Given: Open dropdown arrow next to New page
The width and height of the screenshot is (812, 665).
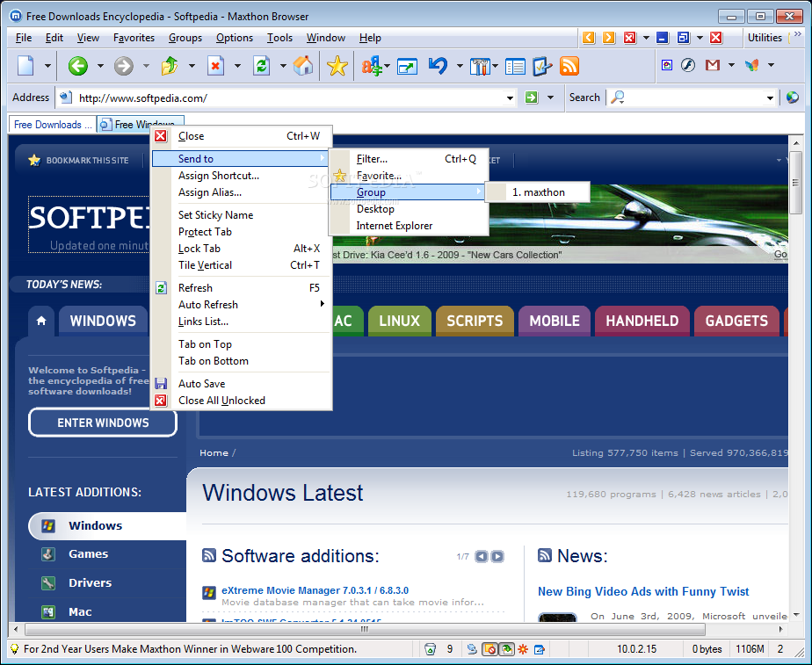Looking at the screenshot, I should pyautogui.click(x=47, y=66).
